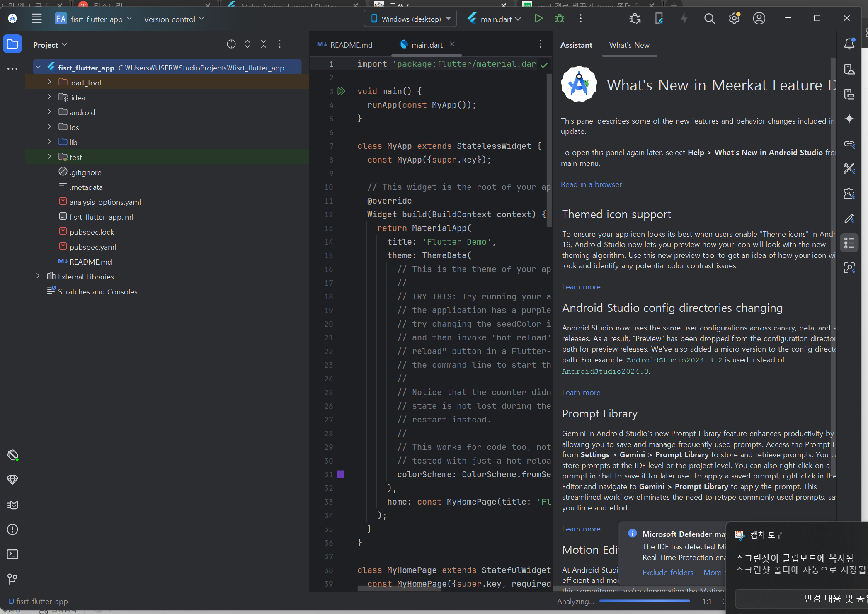Image resolution: width=868 pixels, height=614 pixels.
Task: Click the Logcat cat icon in left sidebar
Action: point(12,505)
